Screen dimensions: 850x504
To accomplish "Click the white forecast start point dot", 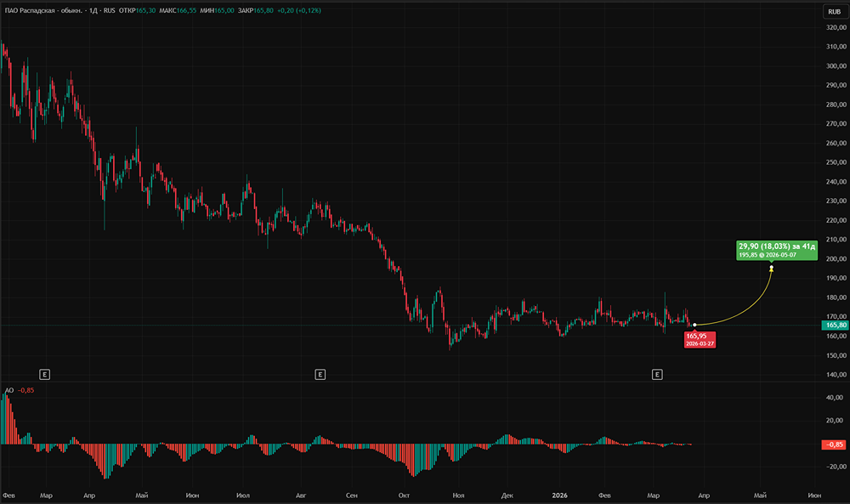I will coord(694,326).
